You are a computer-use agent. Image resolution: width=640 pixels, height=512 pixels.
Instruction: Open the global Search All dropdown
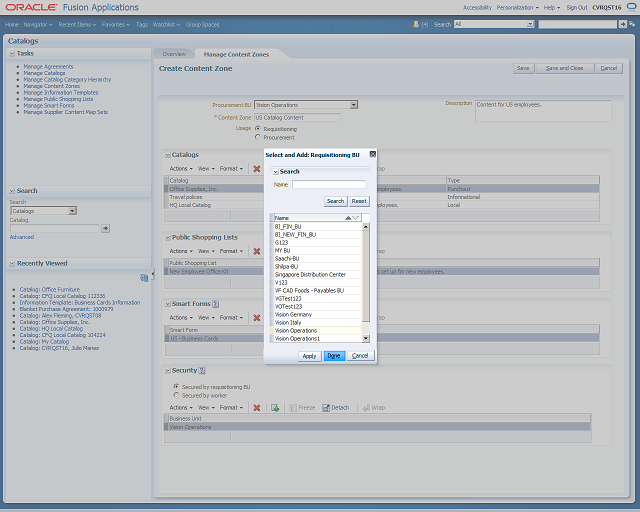pyautogui.click(x=530, y=24)
